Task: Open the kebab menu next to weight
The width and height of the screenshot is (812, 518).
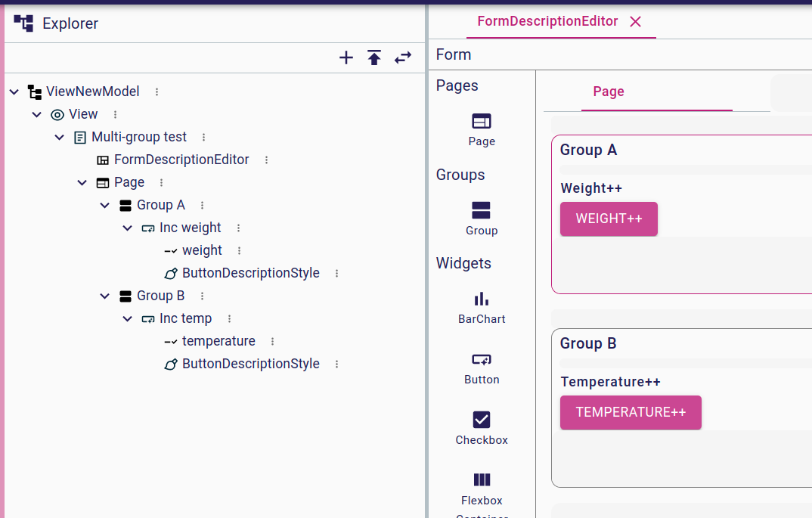Action: pos(238,250)
